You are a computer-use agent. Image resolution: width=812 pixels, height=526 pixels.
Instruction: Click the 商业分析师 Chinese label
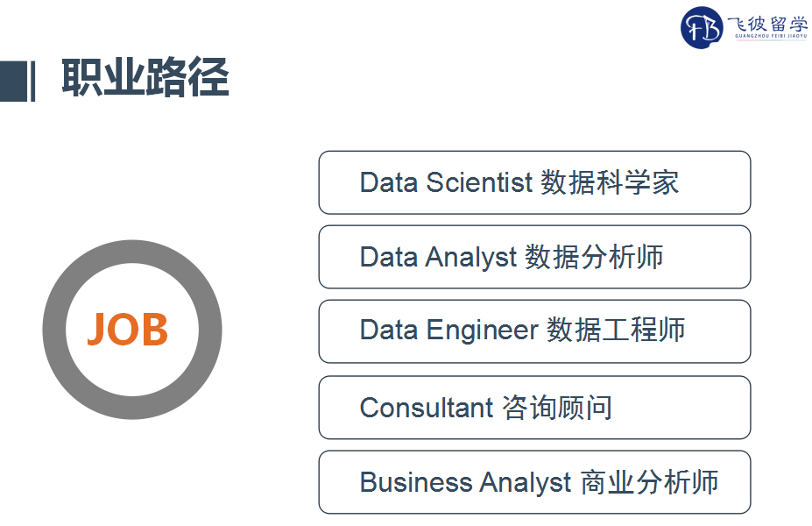[x=649, y=482]
